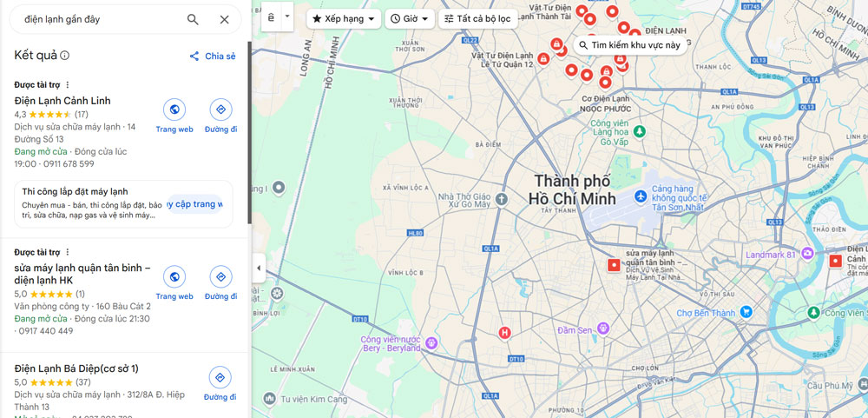Open listing sửa máy lạnh quận tân bình
Image resolution: width=868 pixels, height=418 pixels.
click(x=82, y=274)
